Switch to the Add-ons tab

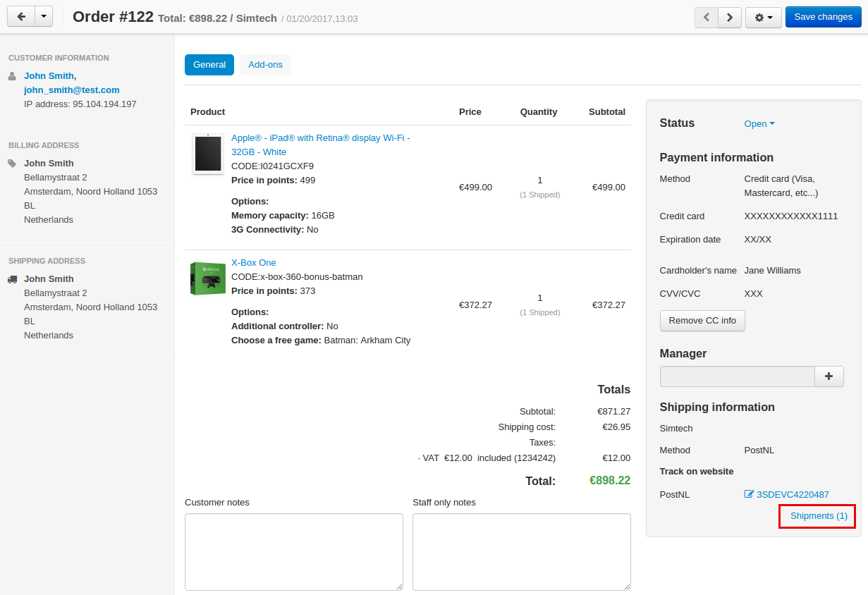pyautogui.click(x=265, y=64)
